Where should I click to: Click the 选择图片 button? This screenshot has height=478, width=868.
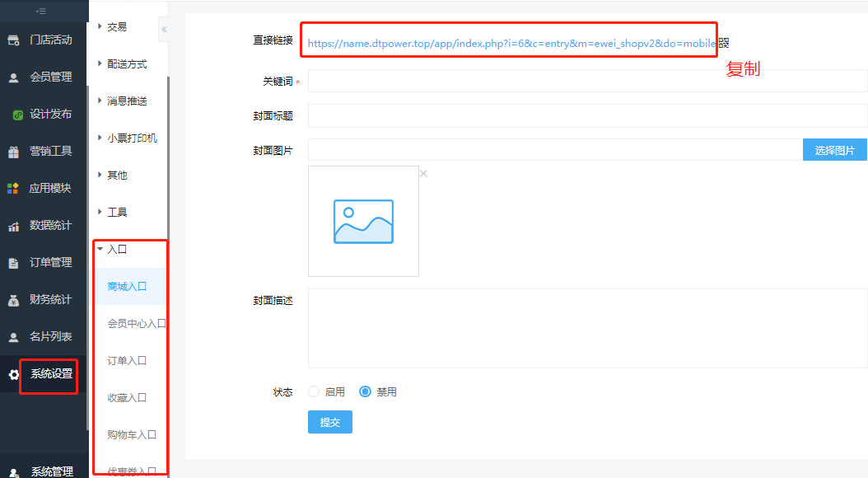coord(835,150)
